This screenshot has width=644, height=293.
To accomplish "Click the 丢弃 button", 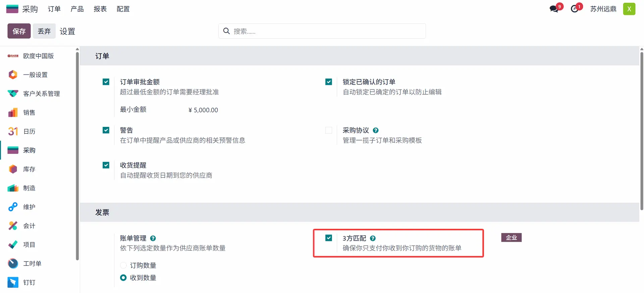I will [x=44, y=31].
